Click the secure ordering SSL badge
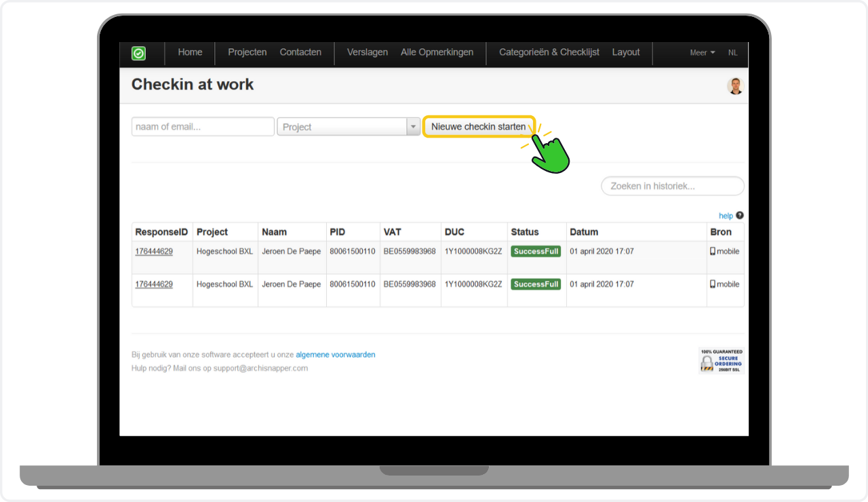The image size is (868, 502). [722, 360]
